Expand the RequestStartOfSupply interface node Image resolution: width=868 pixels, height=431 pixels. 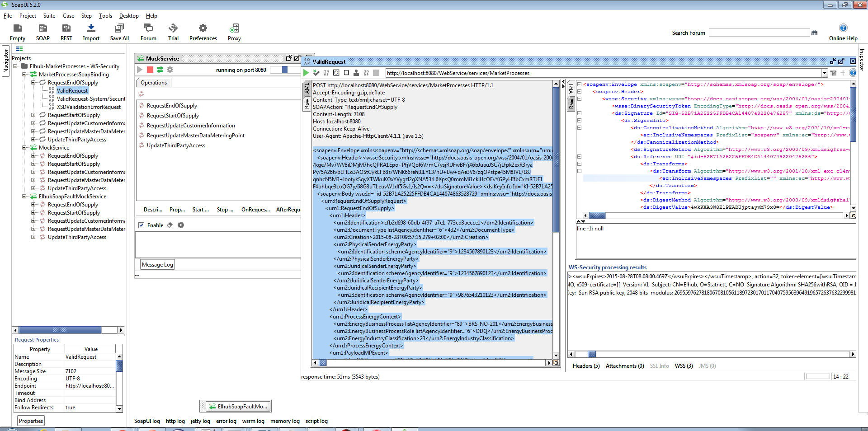pyautogui.click(x=33, y=115)
